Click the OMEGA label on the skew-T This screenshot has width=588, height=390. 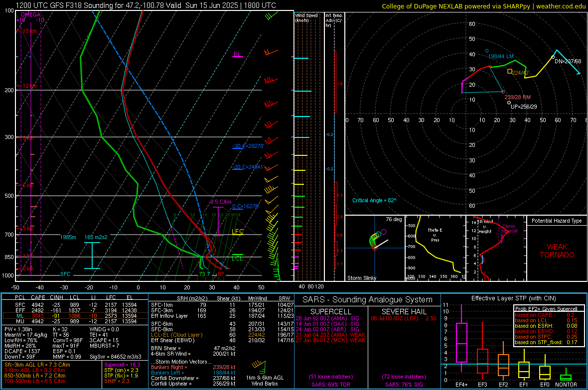31,14
